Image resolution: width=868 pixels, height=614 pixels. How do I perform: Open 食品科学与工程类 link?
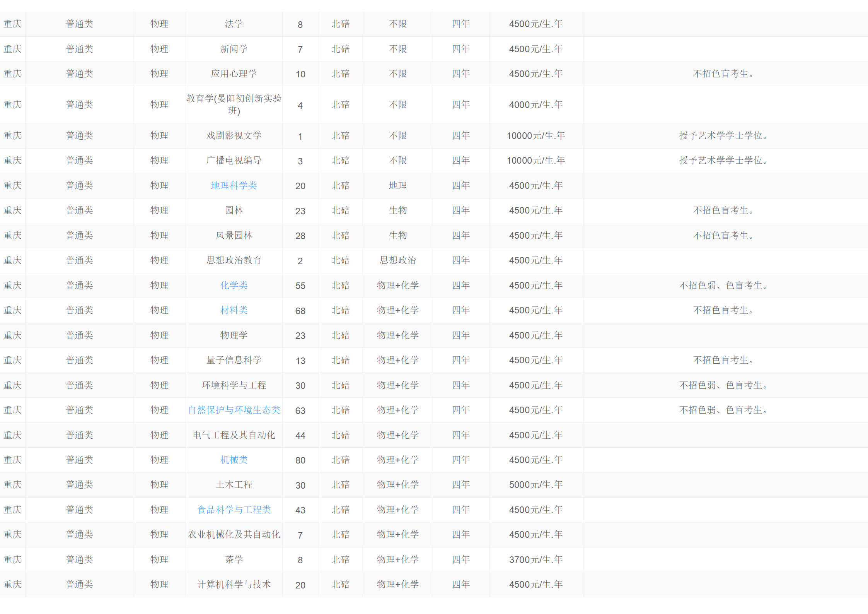234,510
